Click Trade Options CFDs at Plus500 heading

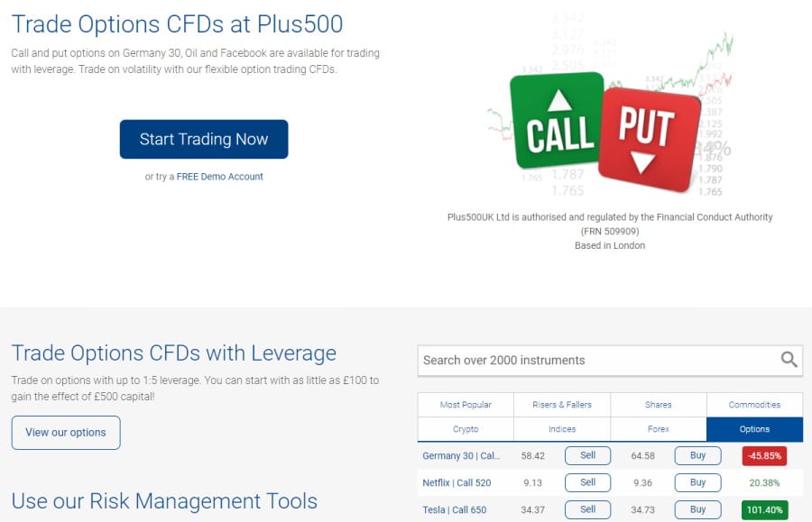pyautogui.click(x=177, y=24)
